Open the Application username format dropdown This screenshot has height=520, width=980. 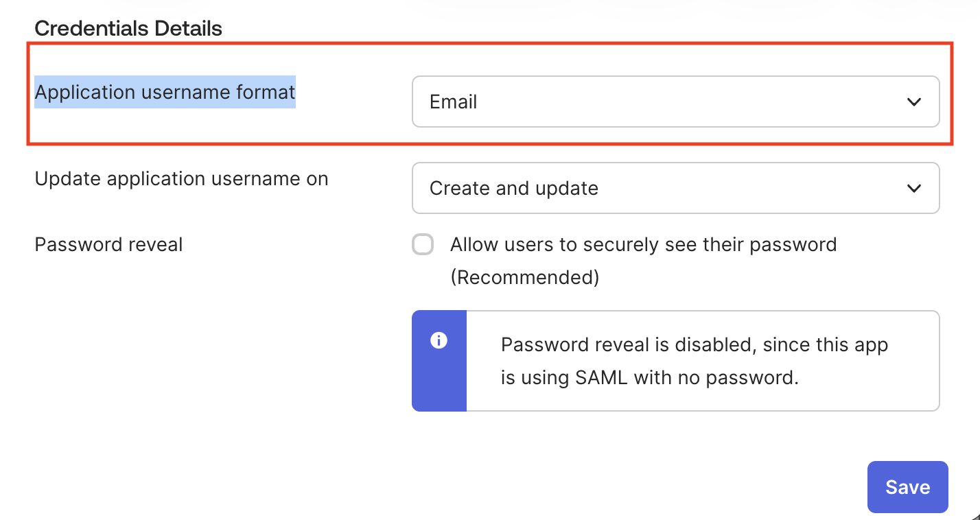pos(675,102)
